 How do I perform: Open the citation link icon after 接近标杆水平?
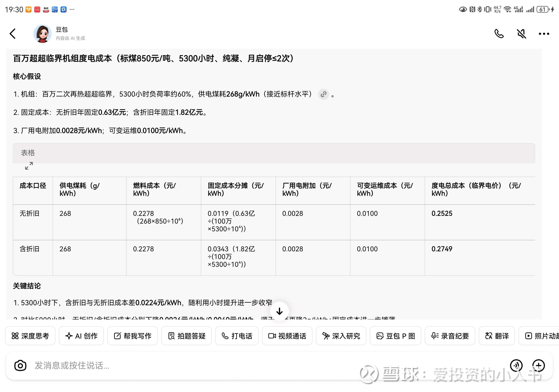tap(324, 94)
